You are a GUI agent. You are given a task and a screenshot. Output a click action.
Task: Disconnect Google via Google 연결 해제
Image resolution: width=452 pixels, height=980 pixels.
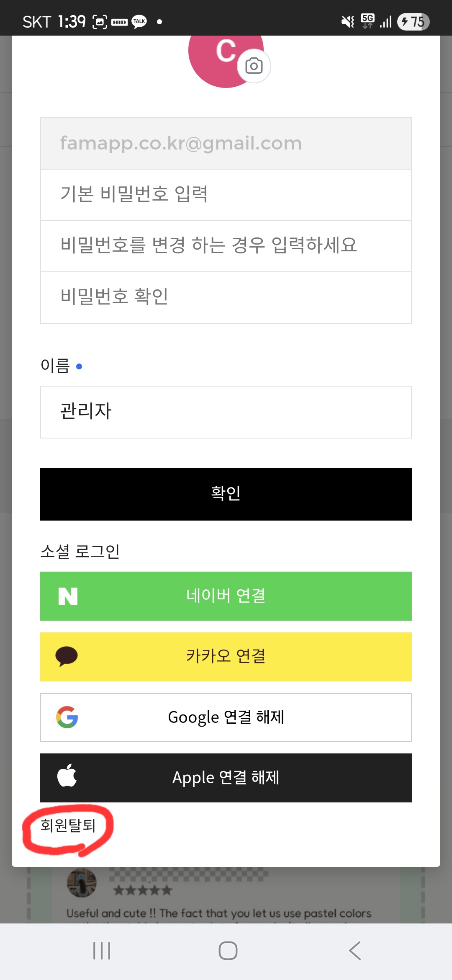click(226, 717)
